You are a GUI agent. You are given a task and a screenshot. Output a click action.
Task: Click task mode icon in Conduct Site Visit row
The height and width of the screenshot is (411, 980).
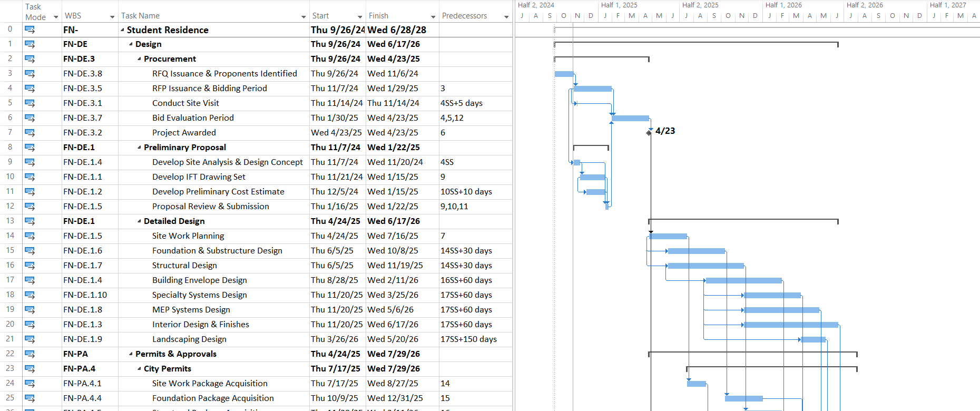30,103
